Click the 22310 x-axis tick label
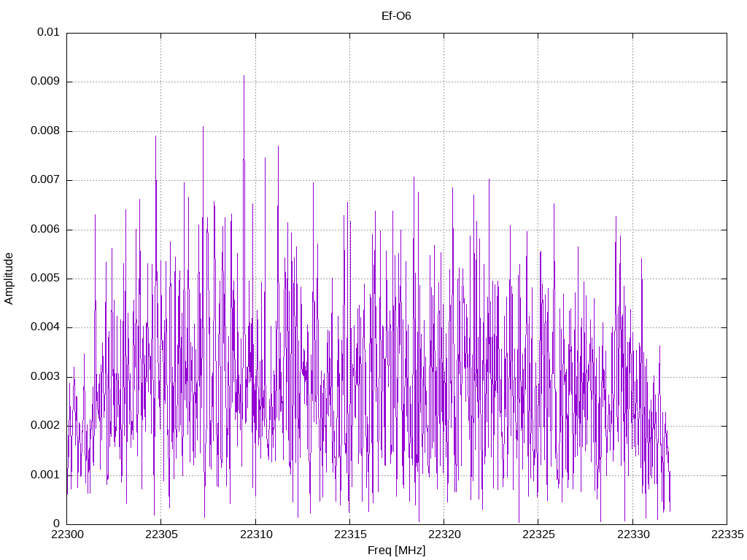 (255, 534)
